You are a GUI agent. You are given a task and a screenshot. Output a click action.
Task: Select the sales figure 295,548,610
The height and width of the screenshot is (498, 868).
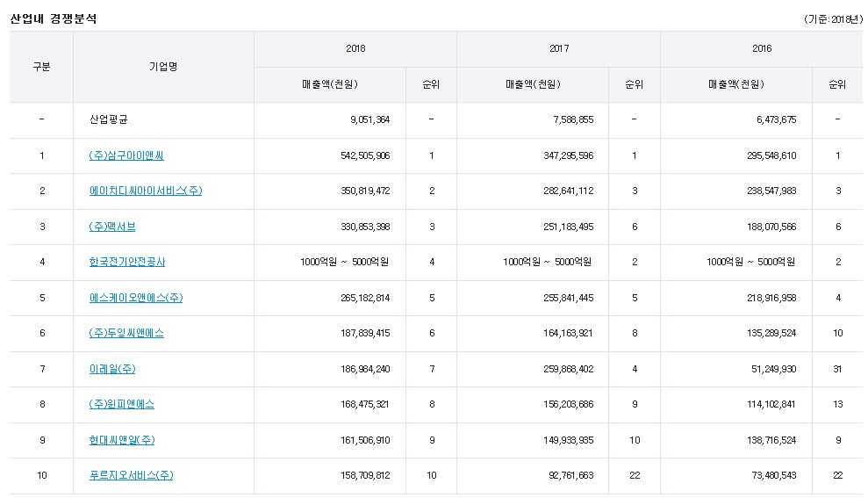pos(771,155)
